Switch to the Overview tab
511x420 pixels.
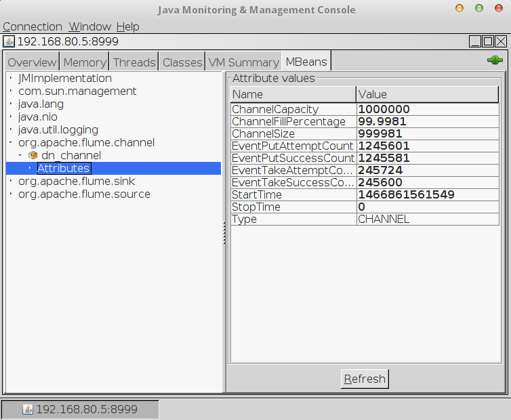(x=32, y=62)
